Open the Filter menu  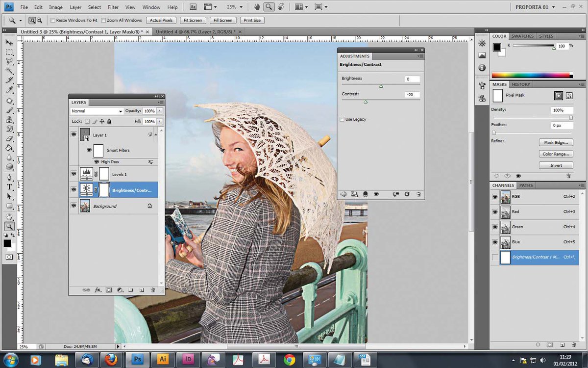pos(113,7)
